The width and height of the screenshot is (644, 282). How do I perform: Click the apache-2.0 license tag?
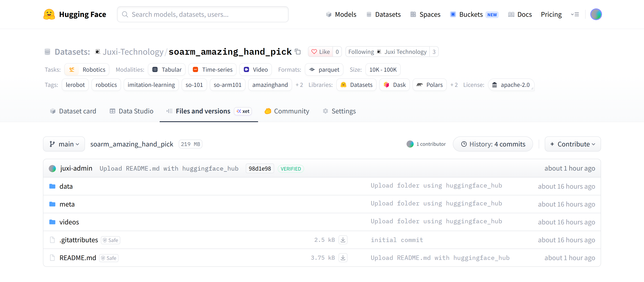(511, 85)
